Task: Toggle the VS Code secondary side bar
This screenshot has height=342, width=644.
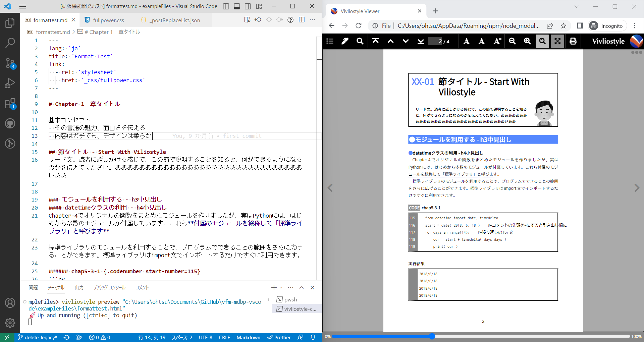Action: coord(248,6)
